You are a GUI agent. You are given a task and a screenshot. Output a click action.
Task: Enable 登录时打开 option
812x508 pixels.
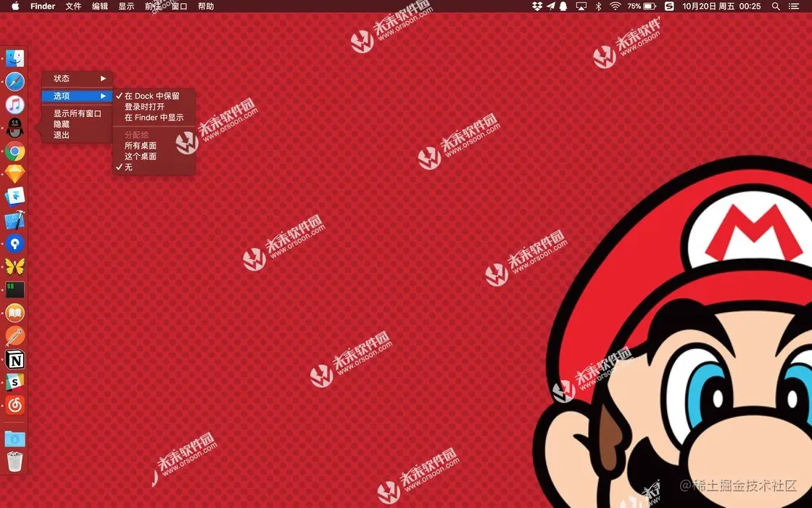[154, 107]
